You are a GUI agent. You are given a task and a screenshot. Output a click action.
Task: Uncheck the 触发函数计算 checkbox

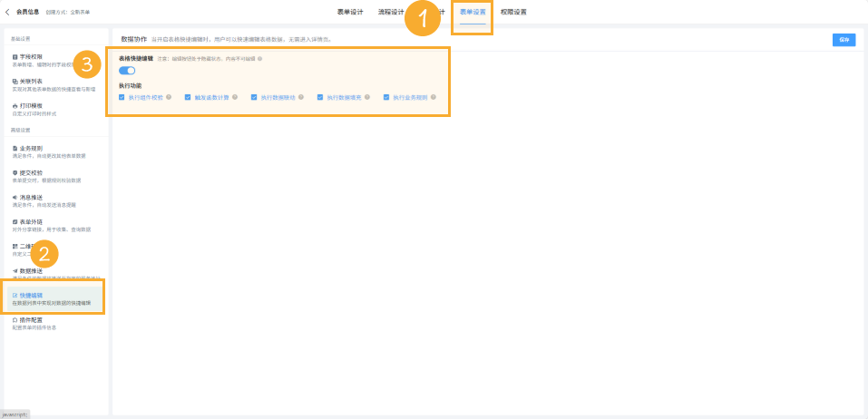(x=188, y=97)
